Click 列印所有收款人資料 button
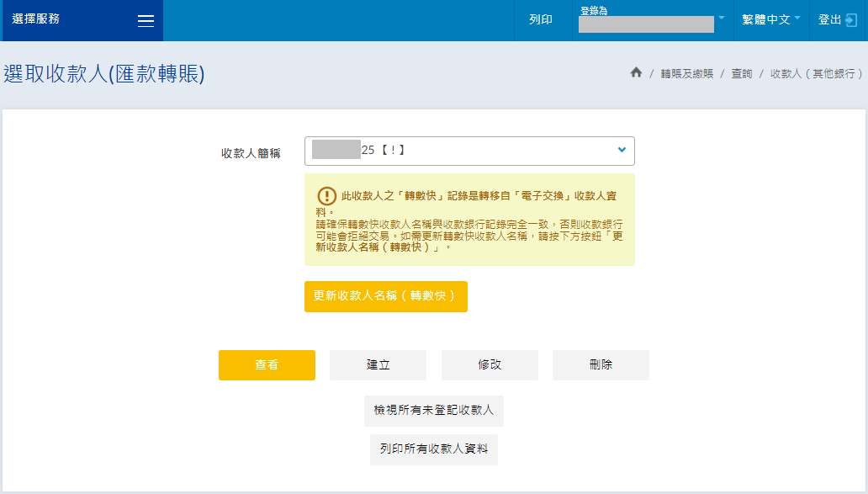 [x=434, y=449]
